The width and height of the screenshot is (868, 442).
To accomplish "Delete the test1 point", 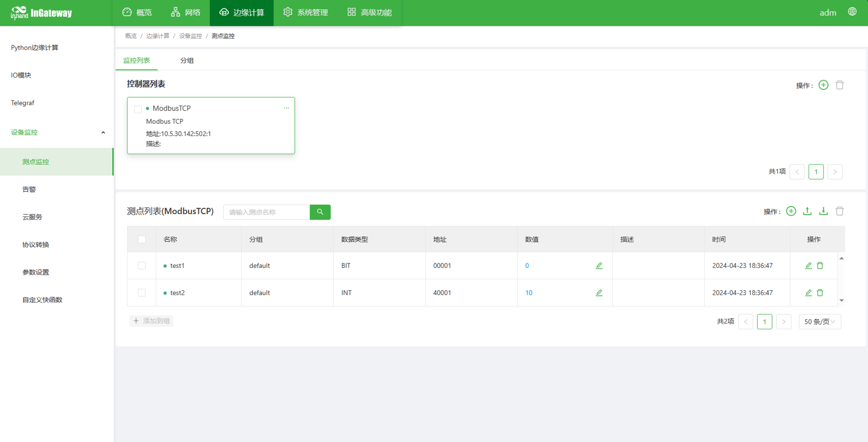I will 820,265.
